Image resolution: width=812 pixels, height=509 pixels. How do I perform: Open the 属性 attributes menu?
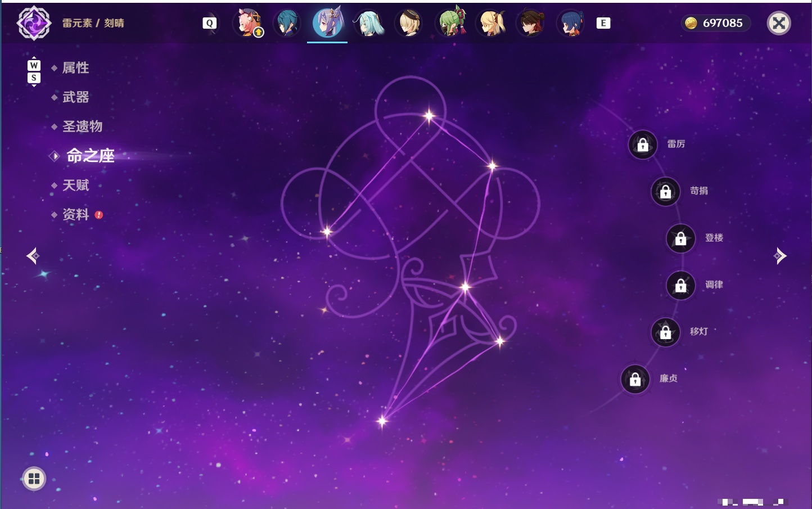(75, 68)
